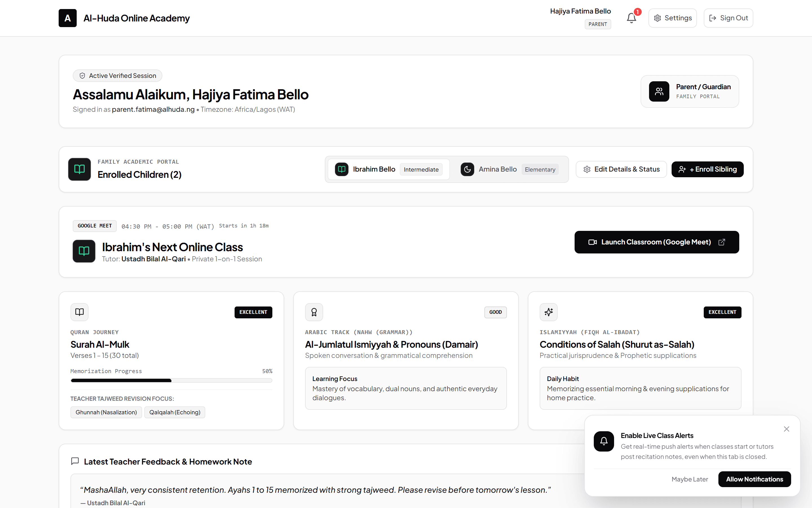Sign Out of the academy portal
This screenshot has width=812, height=508.
coord(728,18)
